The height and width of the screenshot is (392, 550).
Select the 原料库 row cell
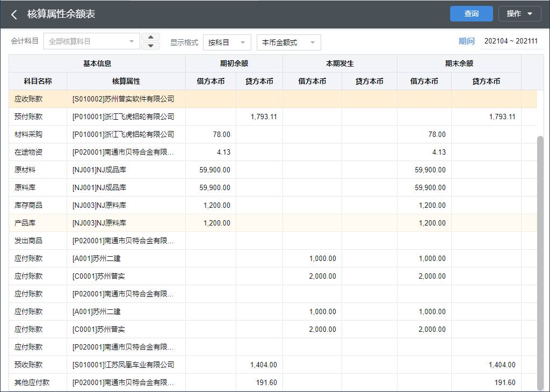38,187
